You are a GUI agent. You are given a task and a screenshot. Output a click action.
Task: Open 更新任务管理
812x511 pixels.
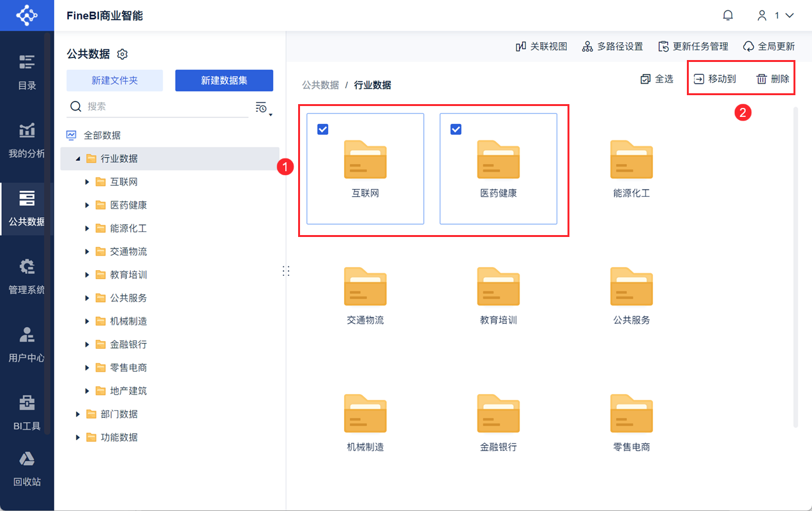pyautogui.click(x=693, y=47)
